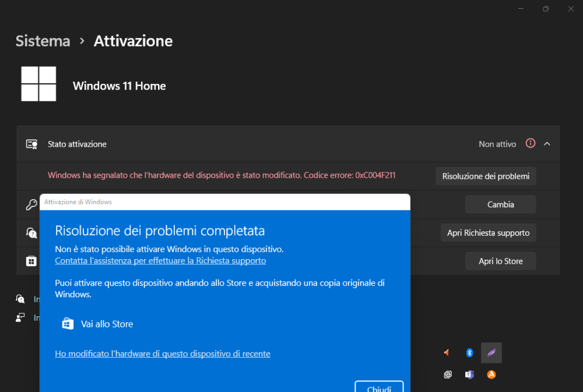This screenshot has width=583, height=392.
Task: Click the support chat icon in activation list
Action: 31,233
